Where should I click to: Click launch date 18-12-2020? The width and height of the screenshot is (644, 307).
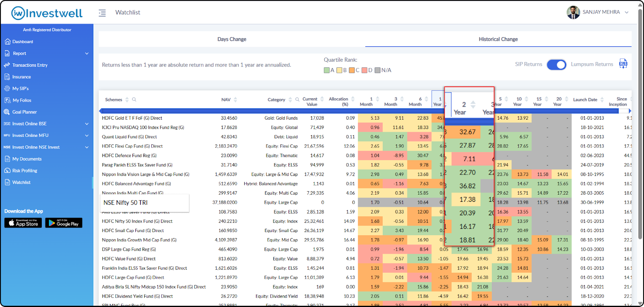click(592, 296)
